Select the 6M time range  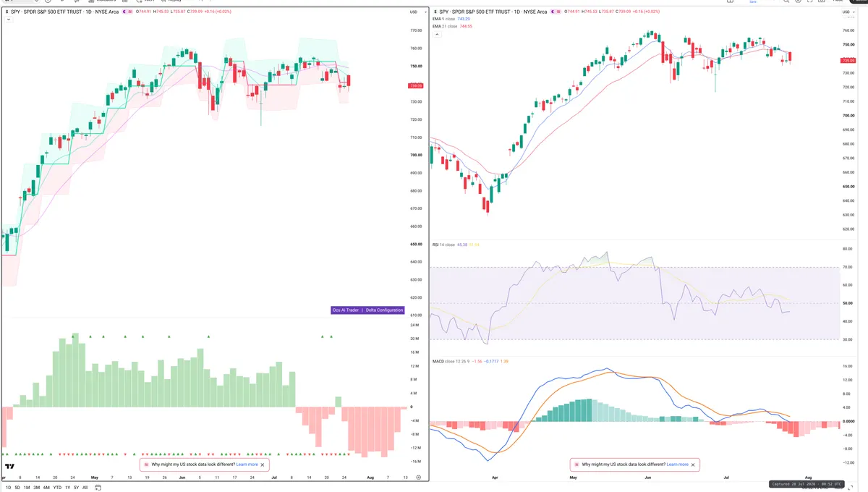(x=46, y=488)
